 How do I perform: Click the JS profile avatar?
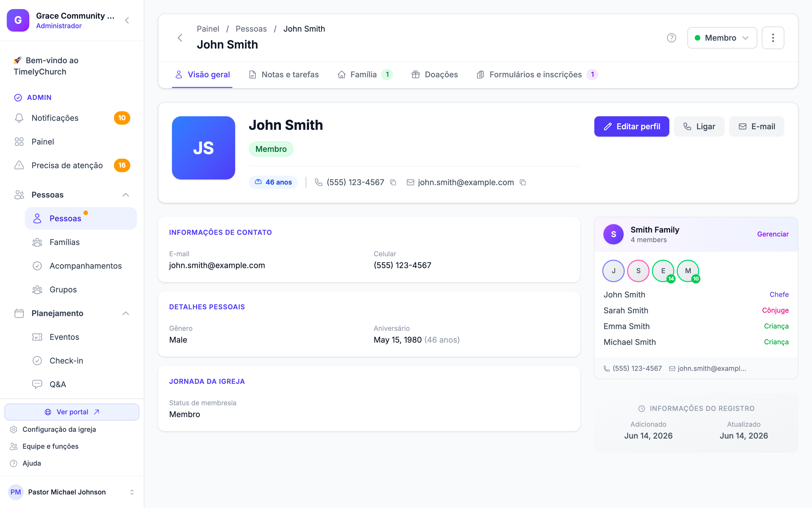click(x=203, y=148)
